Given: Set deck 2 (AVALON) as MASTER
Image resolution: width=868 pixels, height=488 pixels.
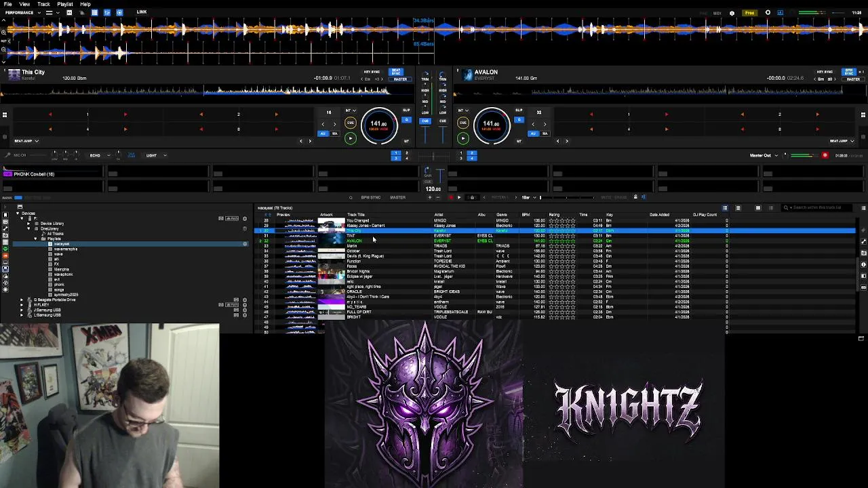Looking at the screenshot, I should point(853,79).
